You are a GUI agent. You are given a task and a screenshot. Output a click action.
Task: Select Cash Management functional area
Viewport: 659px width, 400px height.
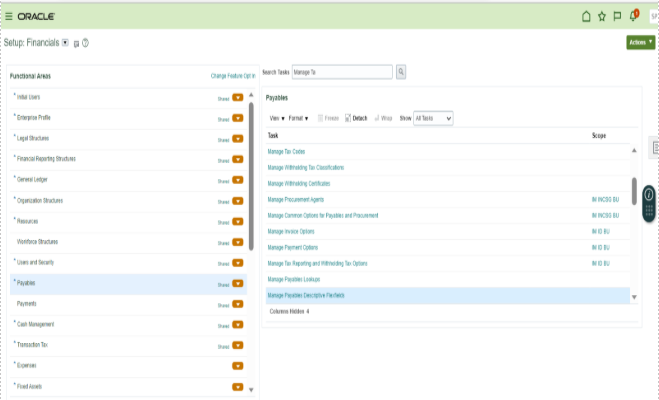tap(35, 324)
